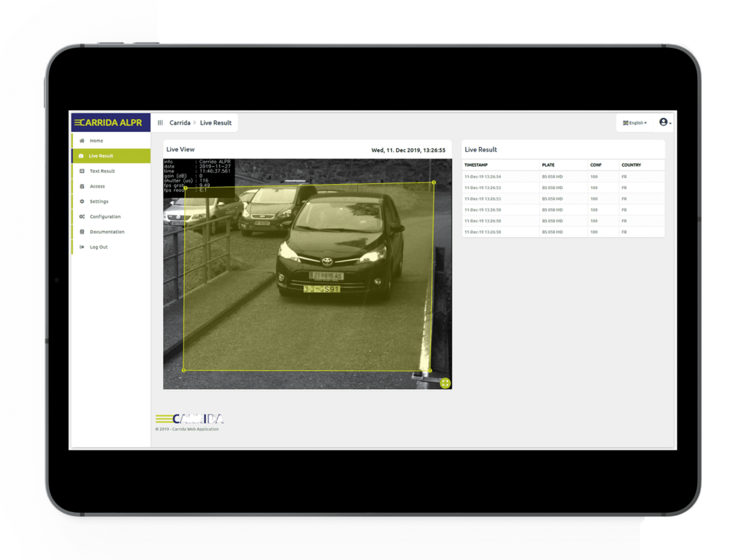Click the Log Out arrow icon
This screenshot has height=560, width=742.
pyautogui.click(x=82, y=247)
